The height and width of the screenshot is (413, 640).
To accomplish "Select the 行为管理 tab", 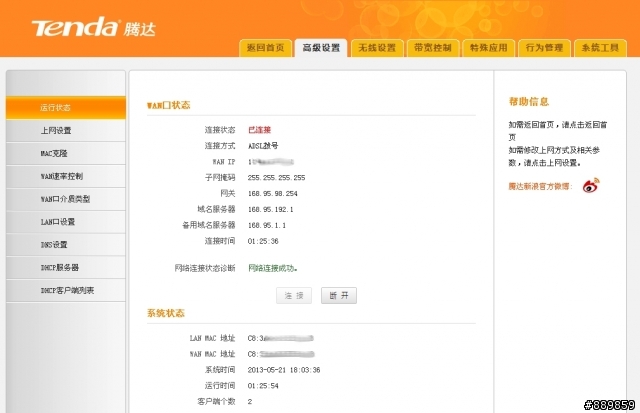I will tap(544, 48).
